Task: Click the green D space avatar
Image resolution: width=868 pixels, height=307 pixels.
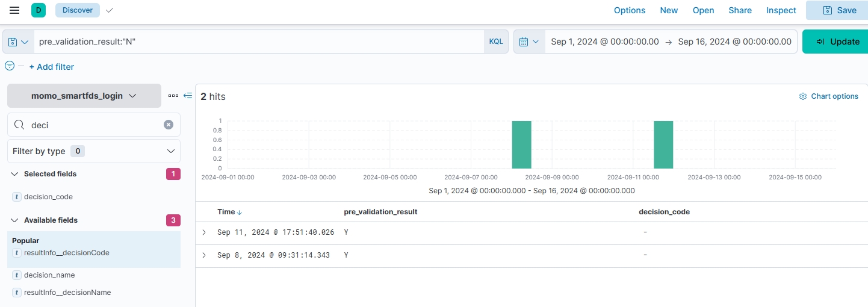Action: pyautogui.click(x=39, y=10)
